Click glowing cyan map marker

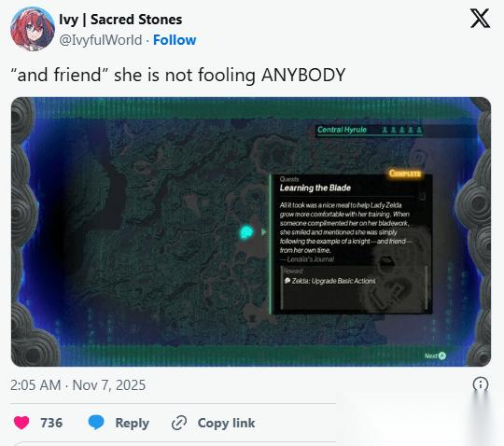click(x=246, y=231)
